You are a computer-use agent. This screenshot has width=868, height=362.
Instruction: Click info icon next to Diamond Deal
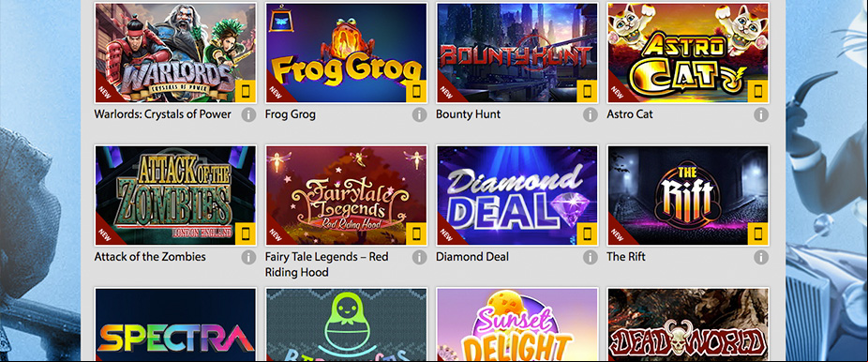[591, 257]
